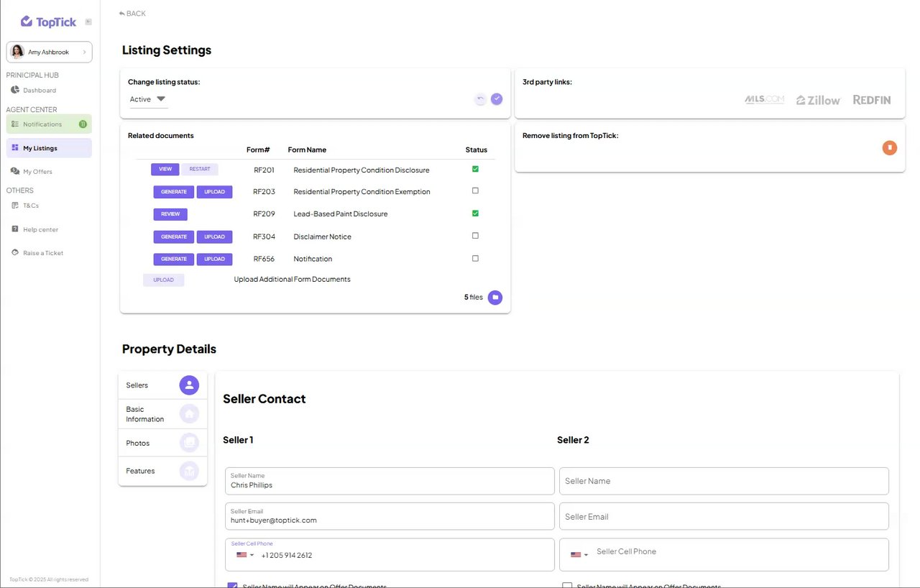The height and width of the screenshot is (588, 920).
Task: Uncheck the RF201 status checkbox
Action: tap(475, 170)
